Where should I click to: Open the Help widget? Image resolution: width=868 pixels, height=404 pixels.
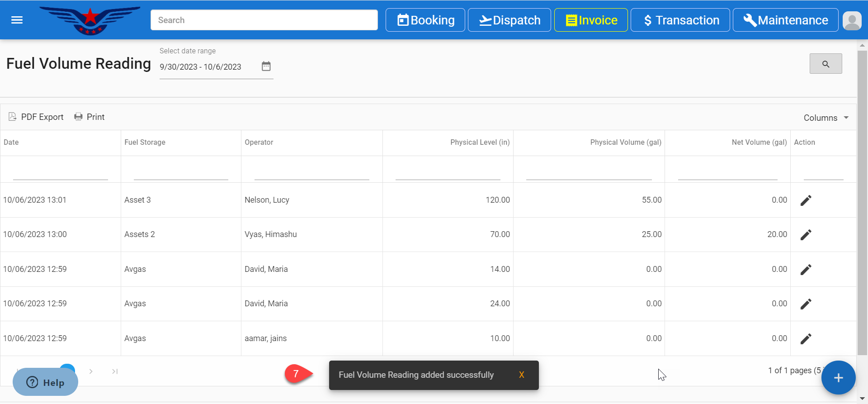coord(45,383)
